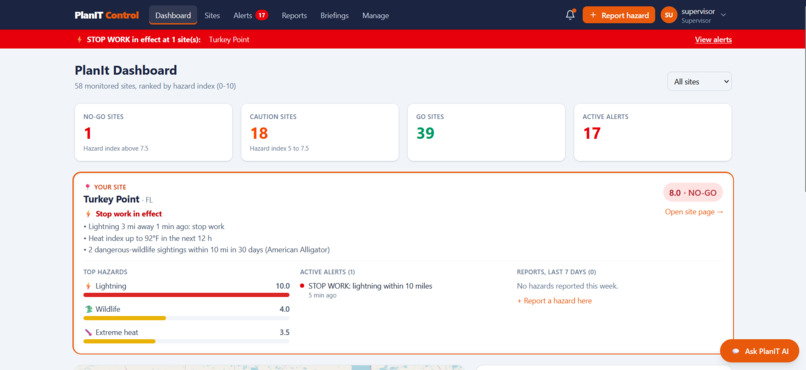Switch to the Reports tab
Screen dimensions: 806x370
pyautogui.click(x=294, y=15)
